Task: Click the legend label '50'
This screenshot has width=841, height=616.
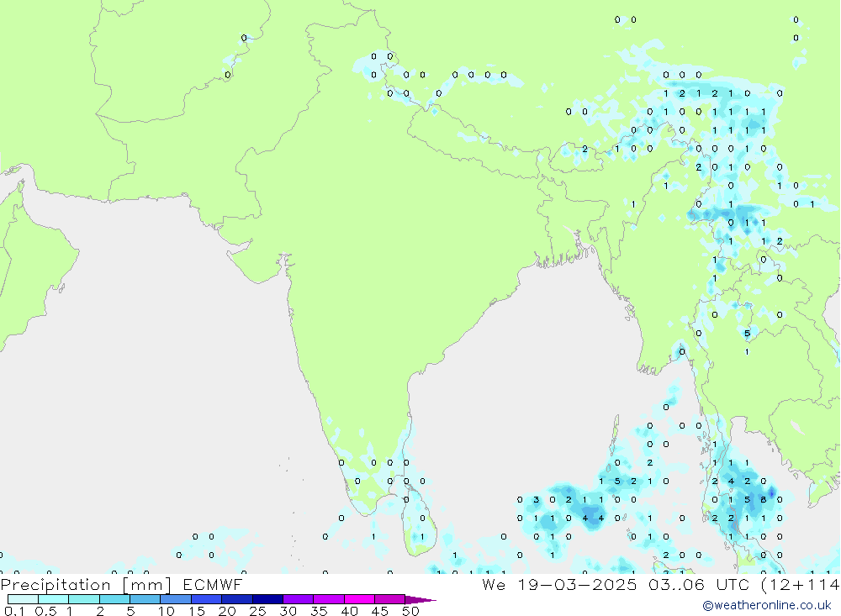Action: [x=410, y=611]
